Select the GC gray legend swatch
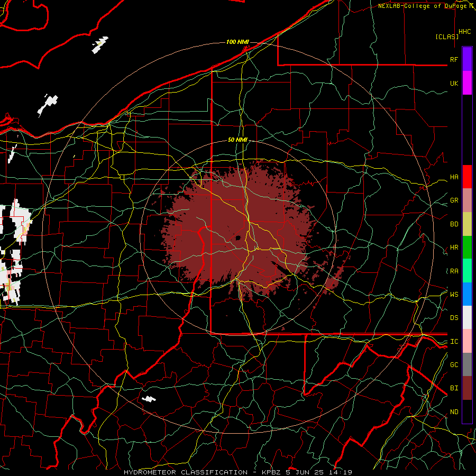This screenshot has height=476, width=476. pyautogui.click(x=467, y=364)
